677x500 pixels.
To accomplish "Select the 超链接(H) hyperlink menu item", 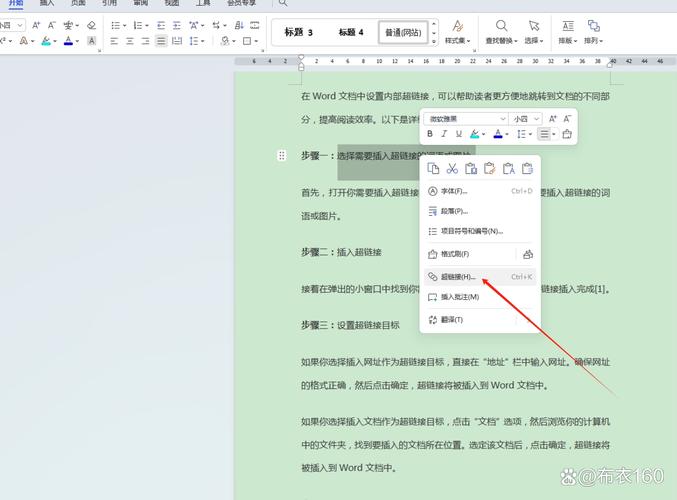I will tap(480, 277).
